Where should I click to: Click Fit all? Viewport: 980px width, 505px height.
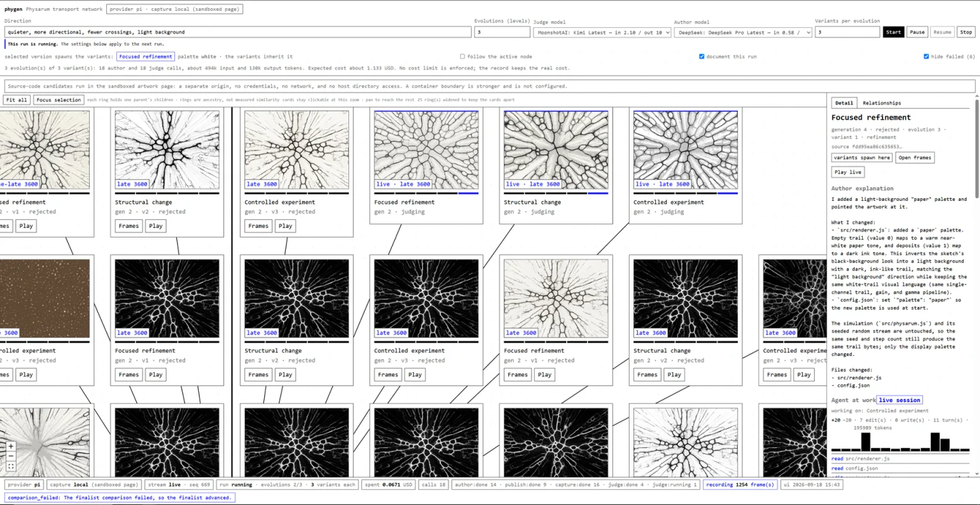coord(17,100)
